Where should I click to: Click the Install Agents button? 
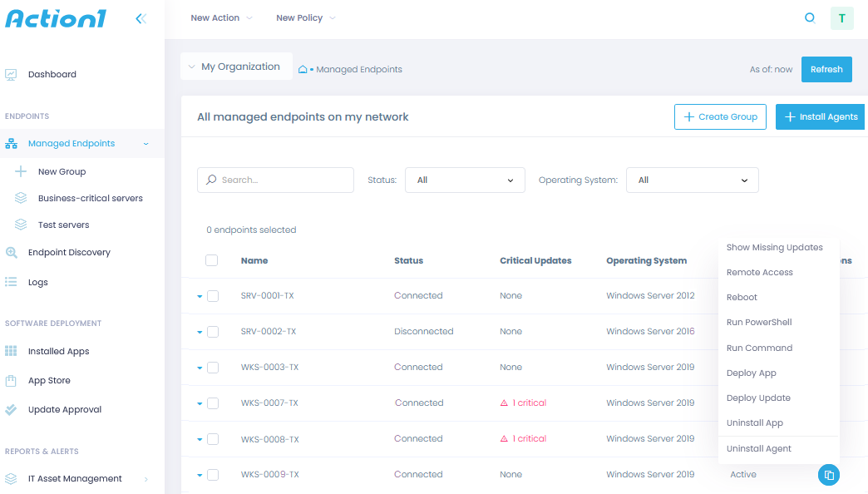tap(820, 116)
